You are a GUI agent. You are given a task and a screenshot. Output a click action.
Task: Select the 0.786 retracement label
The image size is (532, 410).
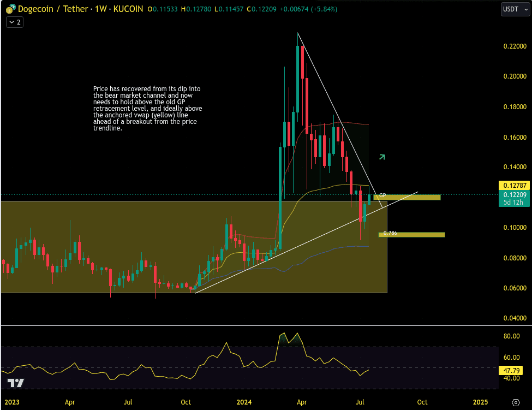390,233
